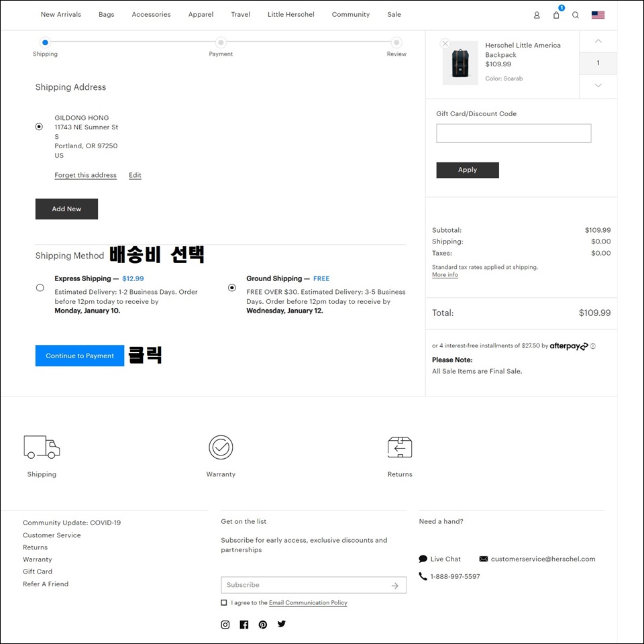This screenshot has height=644, width=644.
Task: Open the Returns footer text link
Action: coord(36,547)
